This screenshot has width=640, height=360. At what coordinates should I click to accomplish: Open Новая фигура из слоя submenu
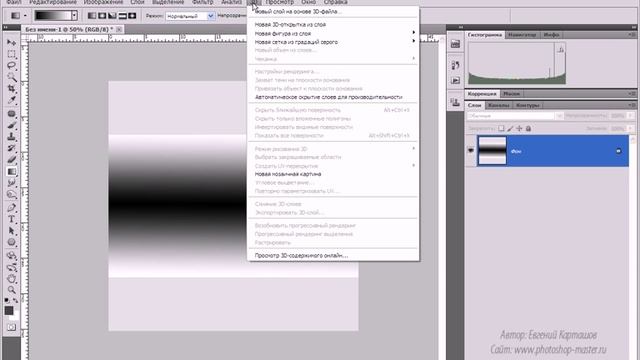pos(333,33)
